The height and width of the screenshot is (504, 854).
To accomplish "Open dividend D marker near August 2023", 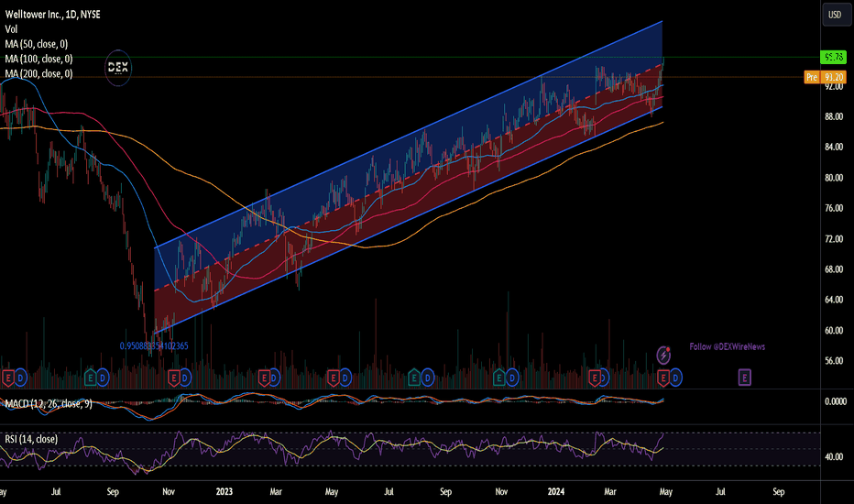I will click(428, 377).
